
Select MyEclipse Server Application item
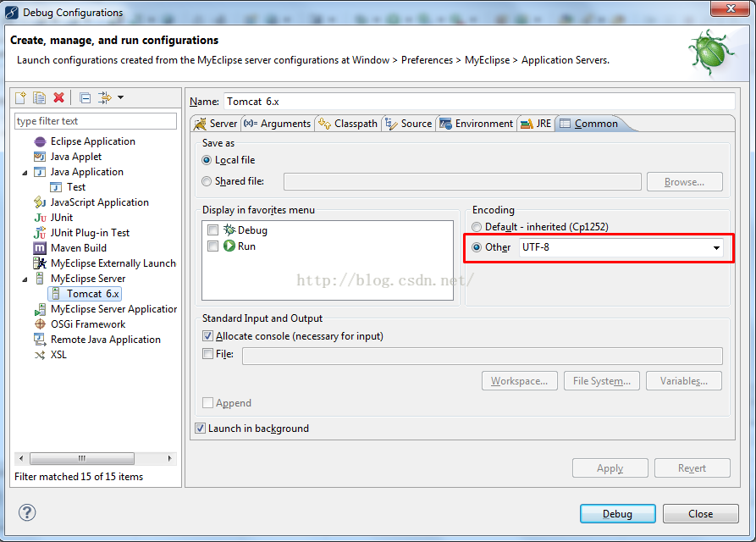point(113,309)
